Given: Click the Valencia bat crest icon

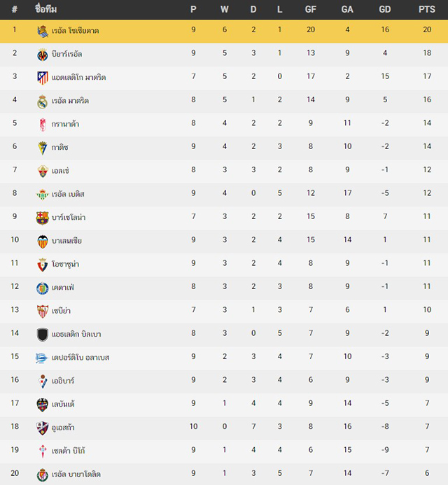Looking at the screenshot, I should pyautogui.click(x=43, y=241).
